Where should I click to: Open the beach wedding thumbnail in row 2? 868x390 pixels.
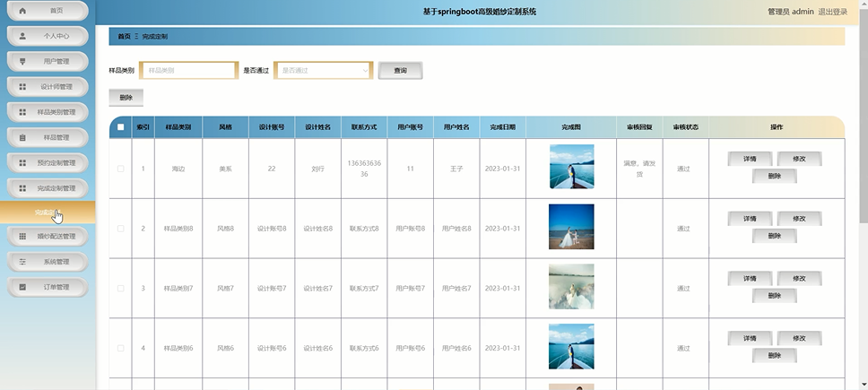coord(571,227)
